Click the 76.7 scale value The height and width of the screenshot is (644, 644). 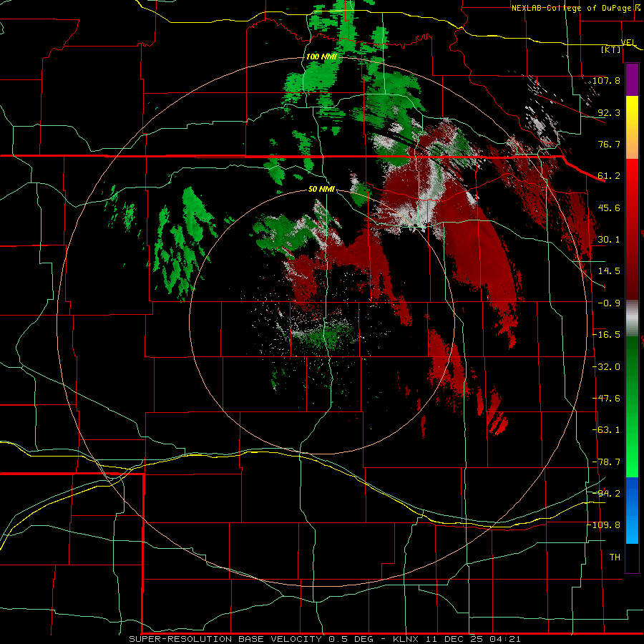point(609,144)
